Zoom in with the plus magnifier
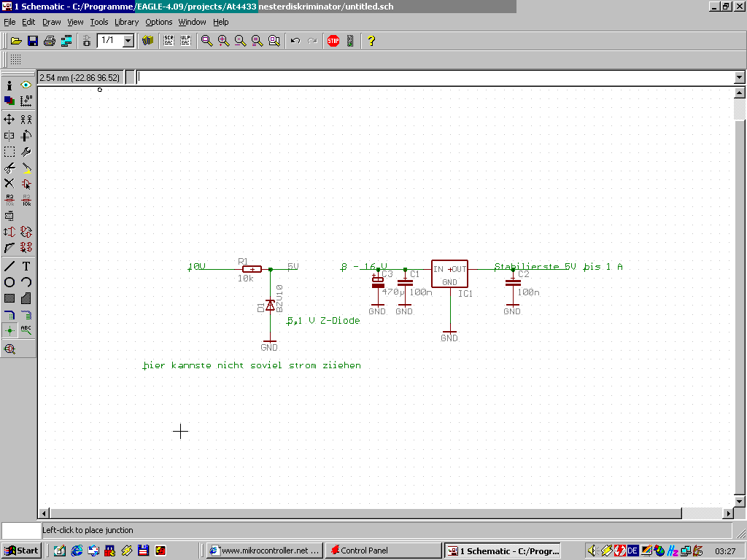The height and width of the screenshot is (560, 747). click(x=223, y=41)
